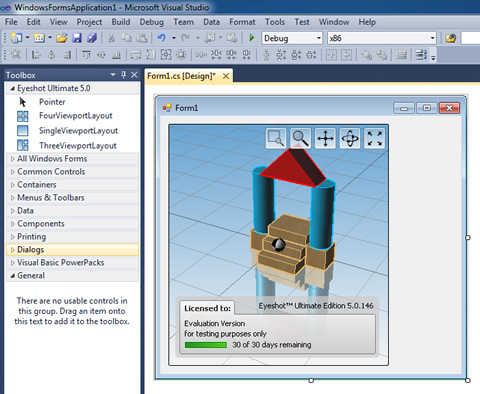Select the Pan arrows tool in viewport

click(x=325, y=138)
